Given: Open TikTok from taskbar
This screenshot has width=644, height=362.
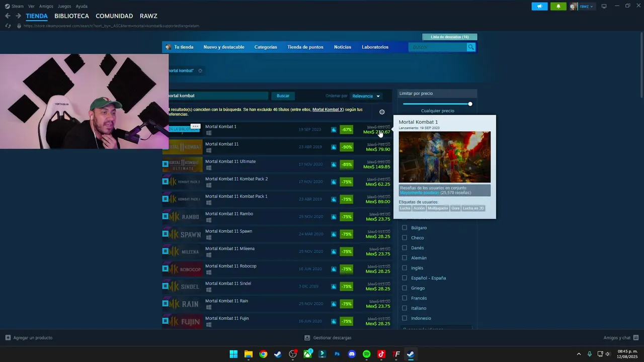Looking at the screenshot, I should (x=381, y=354).
